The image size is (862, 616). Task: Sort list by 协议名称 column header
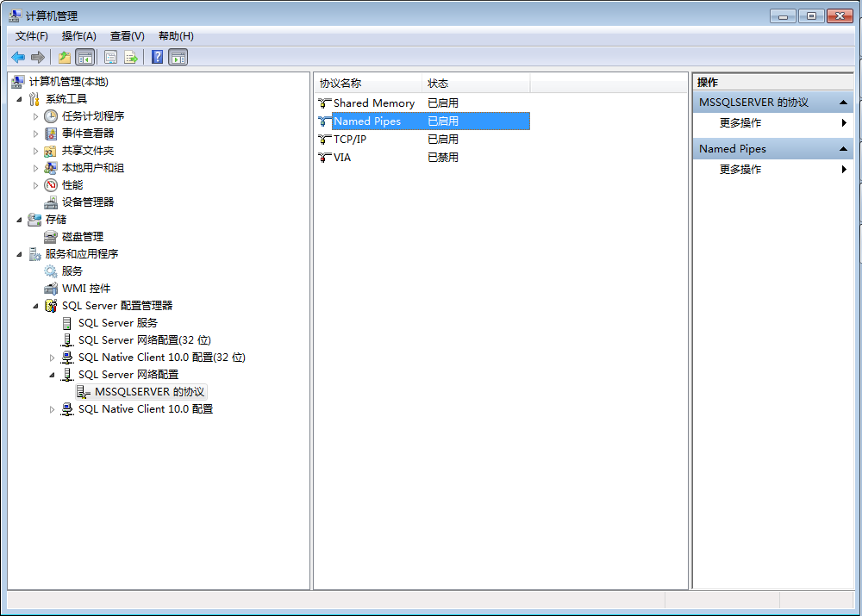(366, 84)
